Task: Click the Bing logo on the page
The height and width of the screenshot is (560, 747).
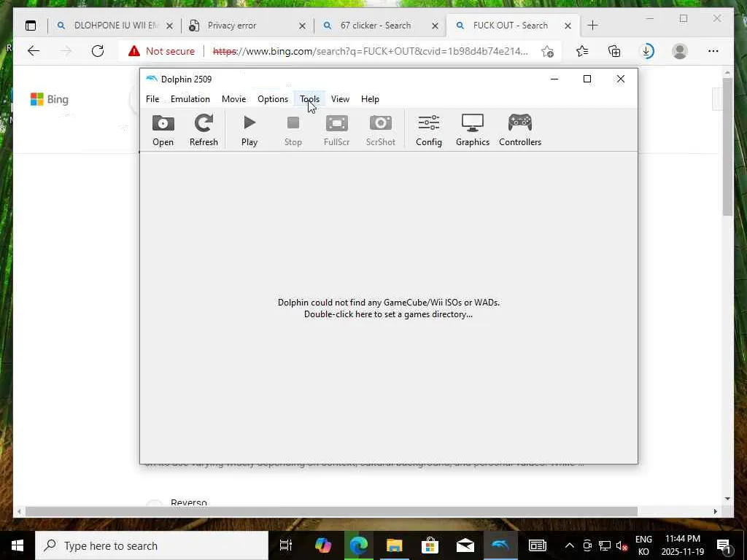Action: coord(50,99)
